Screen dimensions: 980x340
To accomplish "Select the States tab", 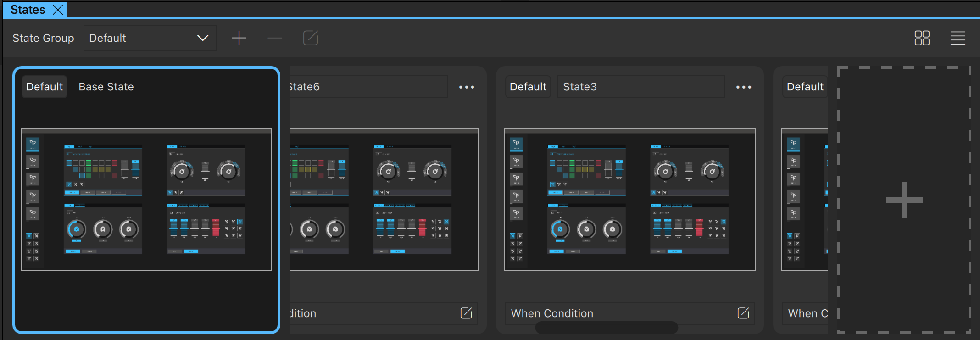I will 28,10.
